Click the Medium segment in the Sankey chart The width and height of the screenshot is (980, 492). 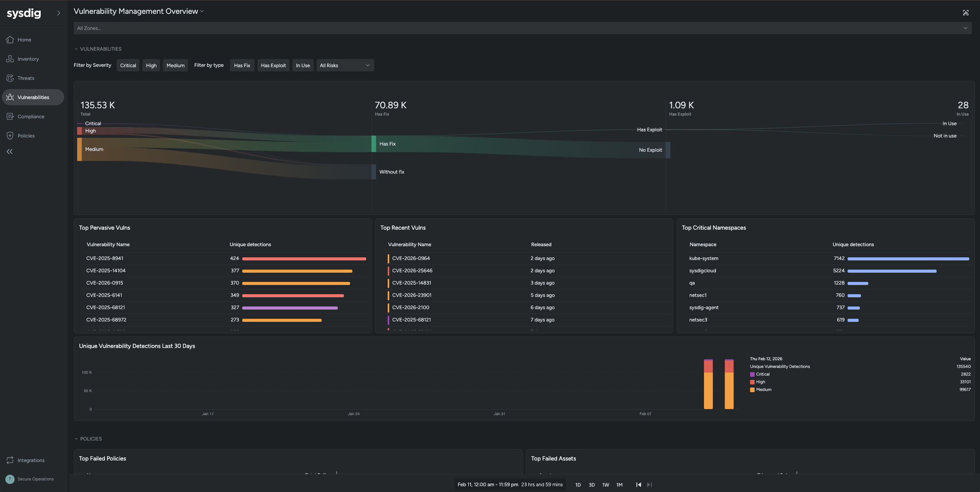coord(79,149)
